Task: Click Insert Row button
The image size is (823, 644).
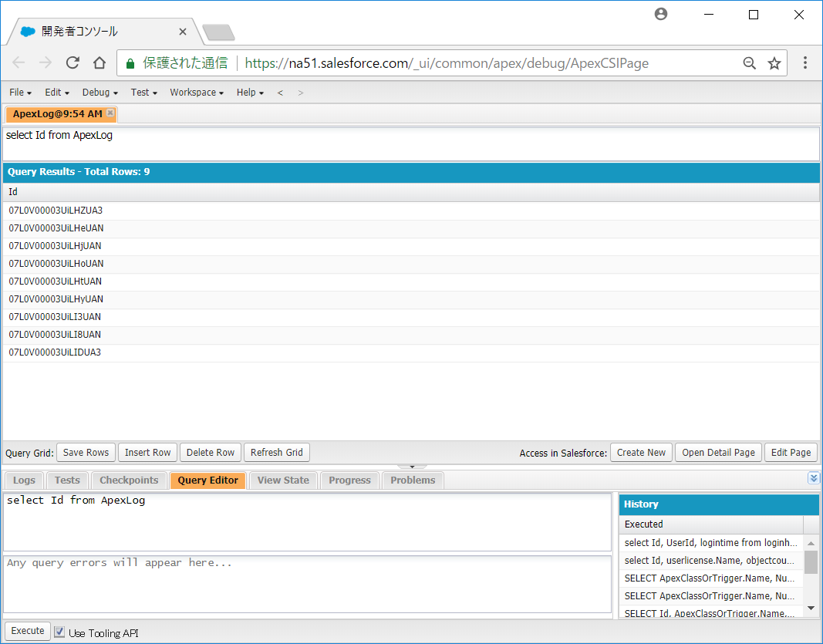Action: click(148, 453)
